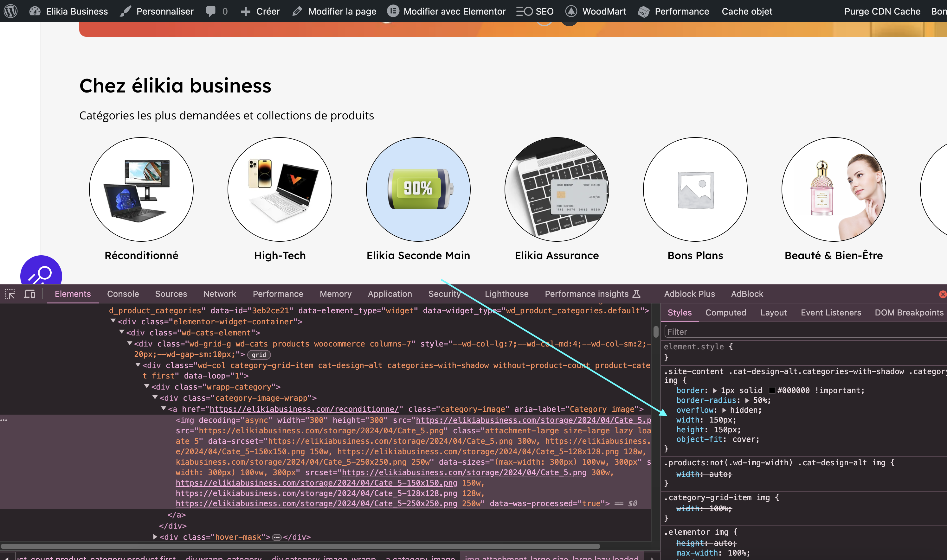Image resolution: width=947 pixels, height=560 pixels.
Task: Open the Bons Plans category link
Action: 695,256
